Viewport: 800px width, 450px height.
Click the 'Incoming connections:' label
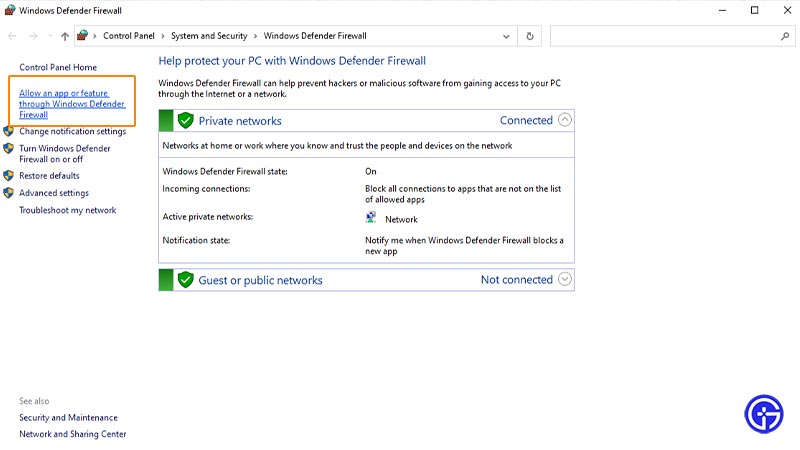206,189
